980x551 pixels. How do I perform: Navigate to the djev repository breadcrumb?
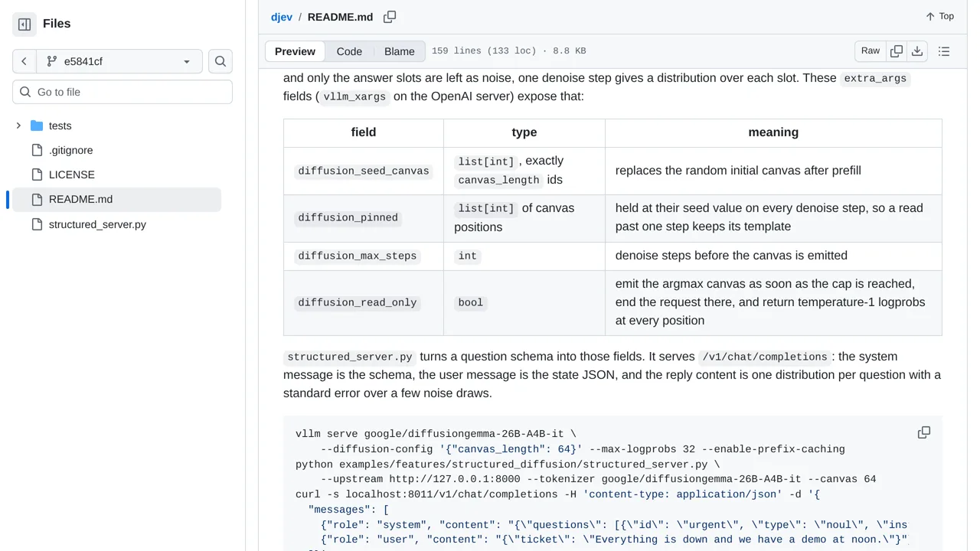[282, 17]
